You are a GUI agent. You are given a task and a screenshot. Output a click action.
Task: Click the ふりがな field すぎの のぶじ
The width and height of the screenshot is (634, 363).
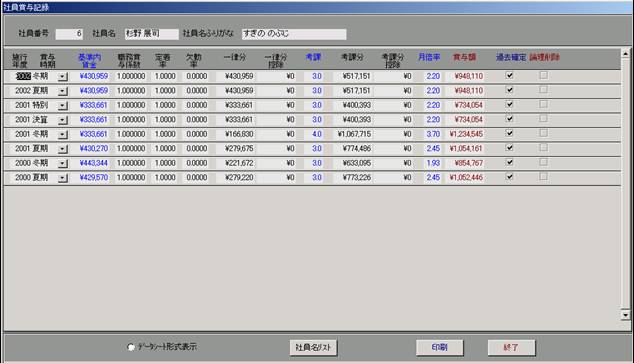tap(294, 34)
